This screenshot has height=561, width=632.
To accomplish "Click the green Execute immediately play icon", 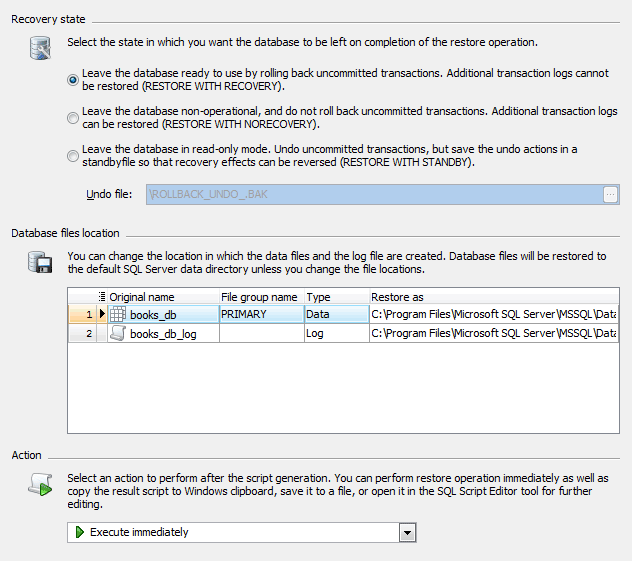I will point(80,532).
